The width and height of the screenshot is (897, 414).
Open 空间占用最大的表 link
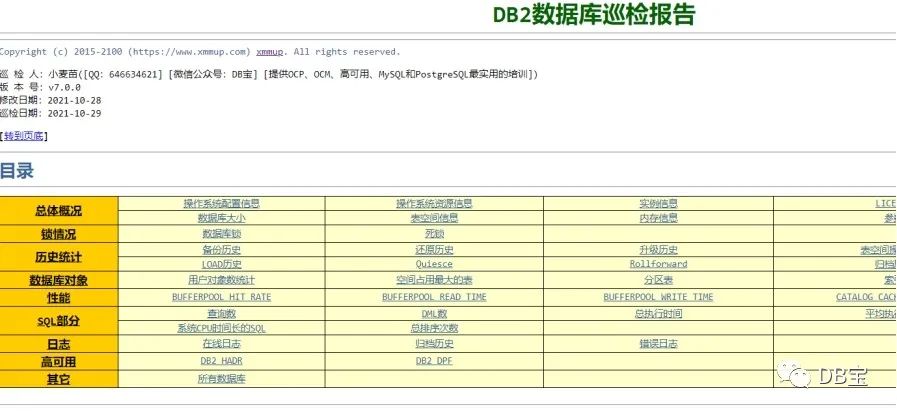click(434, 280)
